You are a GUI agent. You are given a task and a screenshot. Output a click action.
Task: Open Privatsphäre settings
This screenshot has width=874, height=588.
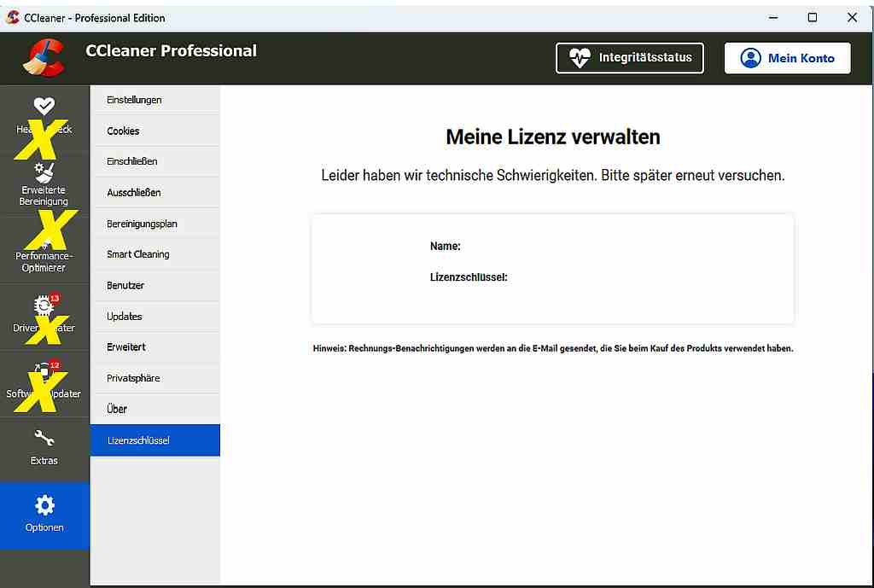coord(155,378)
